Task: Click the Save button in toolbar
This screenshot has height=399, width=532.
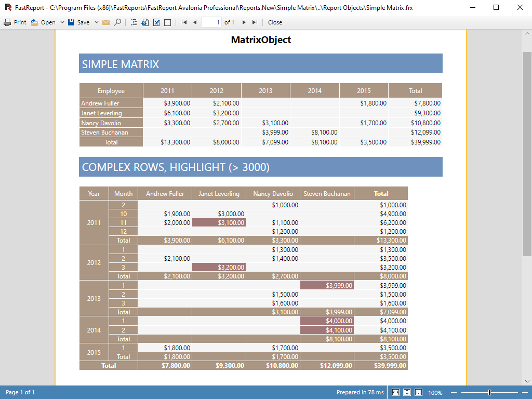Action: (x=79, y=22)
